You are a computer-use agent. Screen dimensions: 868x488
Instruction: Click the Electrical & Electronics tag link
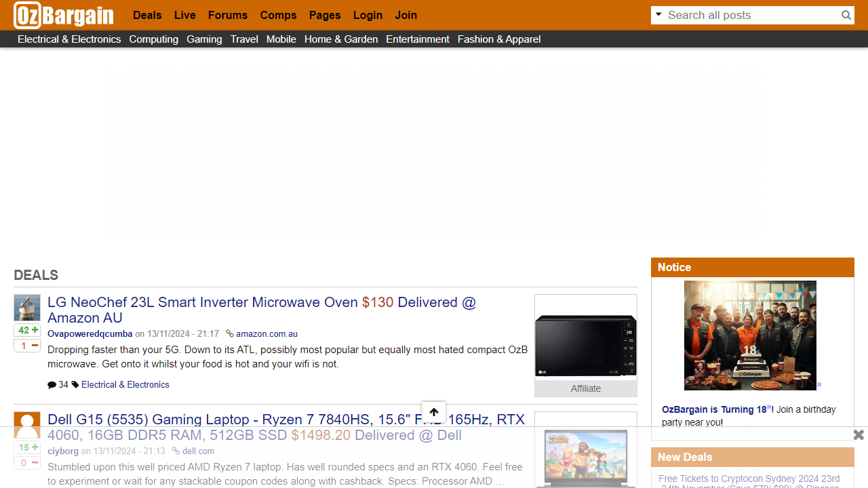pyautogui.click(x=125, y=384)
